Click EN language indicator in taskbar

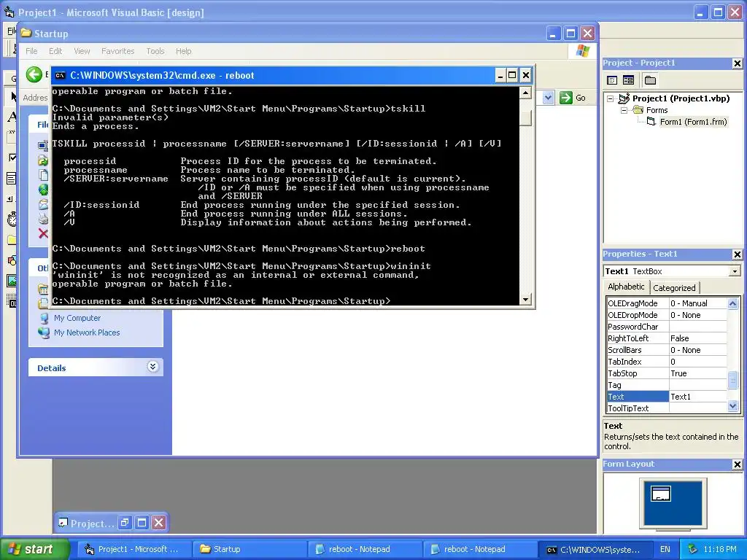(665, 549)
